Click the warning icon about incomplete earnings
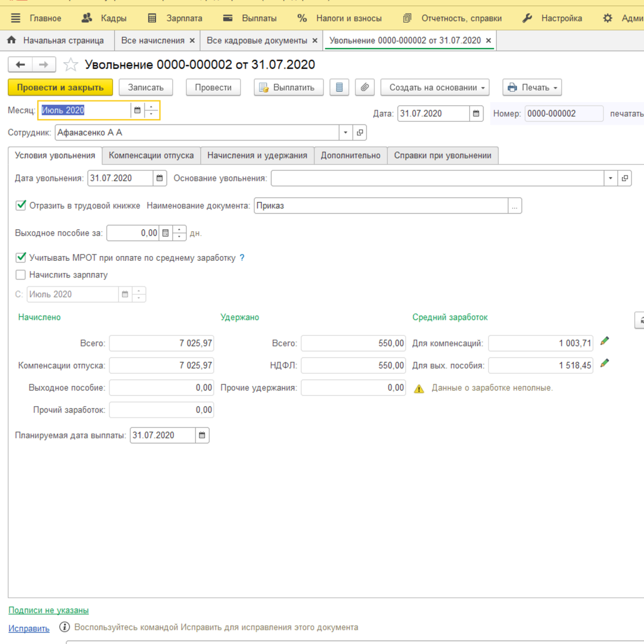 (419, 389)
